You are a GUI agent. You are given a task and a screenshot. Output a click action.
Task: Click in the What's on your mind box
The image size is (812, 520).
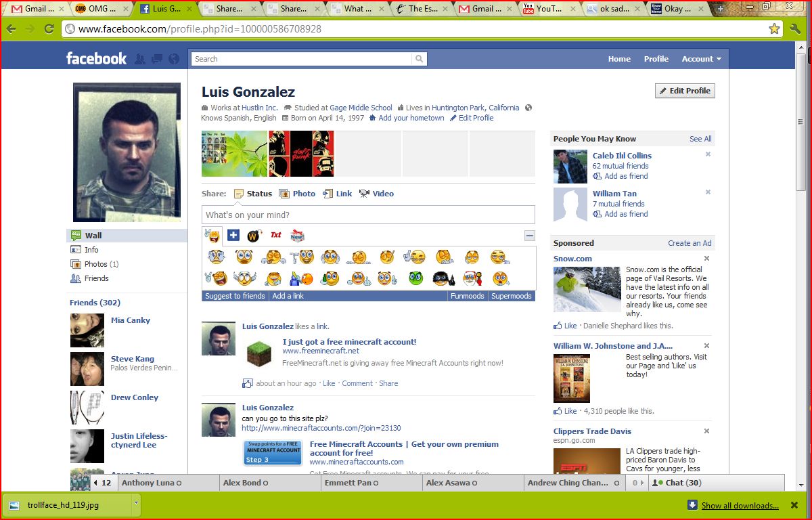pyautogui.click(x=368, y=215)
